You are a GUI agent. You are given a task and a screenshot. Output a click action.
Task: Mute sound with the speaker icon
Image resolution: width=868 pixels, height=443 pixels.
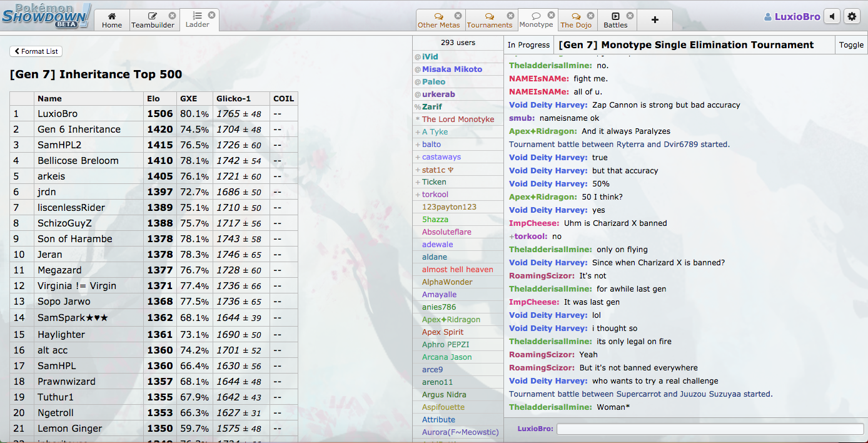pos(832,17)
